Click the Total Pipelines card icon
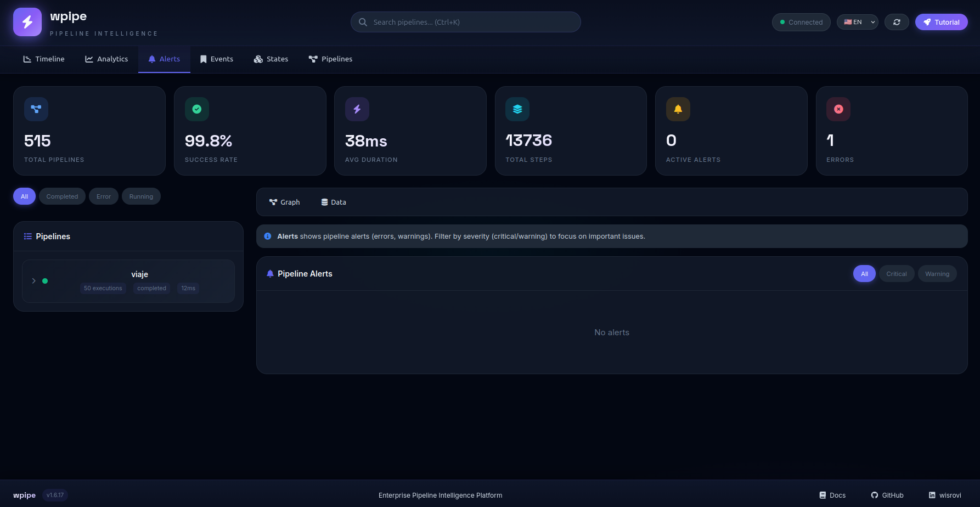This screenshot has width=980, height=507. 36,109
